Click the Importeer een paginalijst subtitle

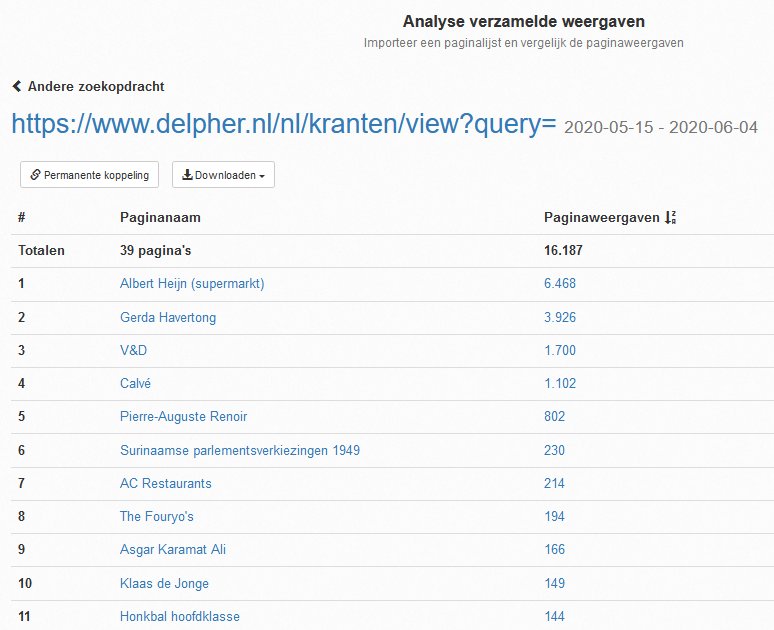coord(524,43)
